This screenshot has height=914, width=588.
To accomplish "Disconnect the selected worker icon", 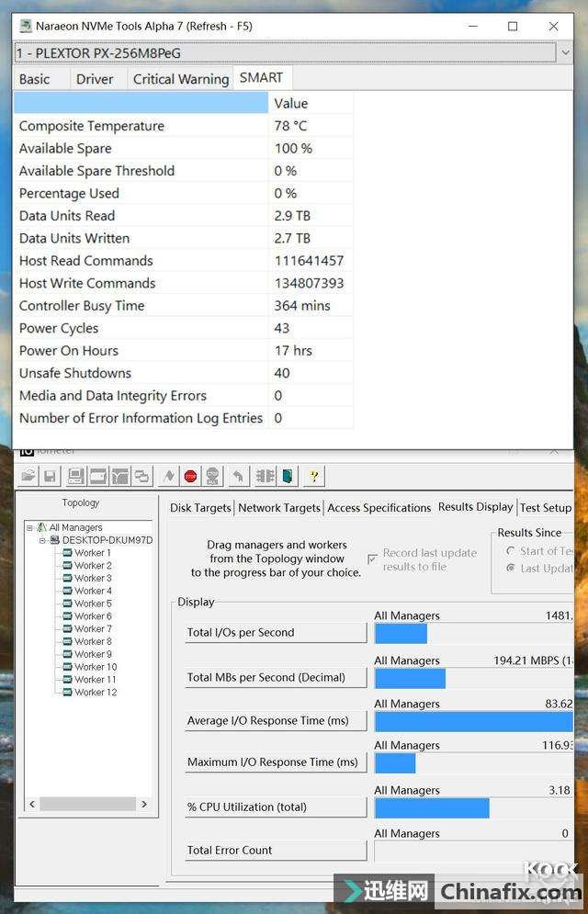I will tap(266, 476).
